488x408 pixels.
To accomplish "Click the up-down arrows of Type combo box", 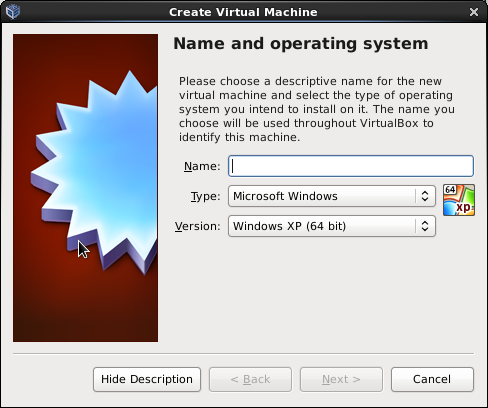I will (x=425, y=196).
